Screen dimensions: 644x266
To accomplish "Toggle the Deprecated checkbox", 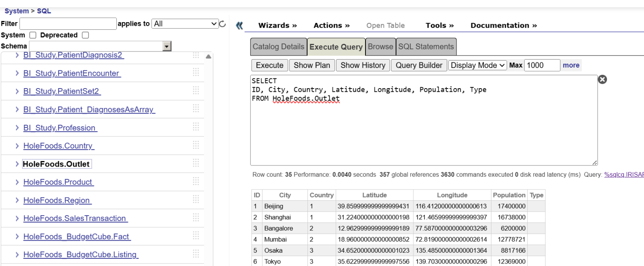I will click(85, 35).
